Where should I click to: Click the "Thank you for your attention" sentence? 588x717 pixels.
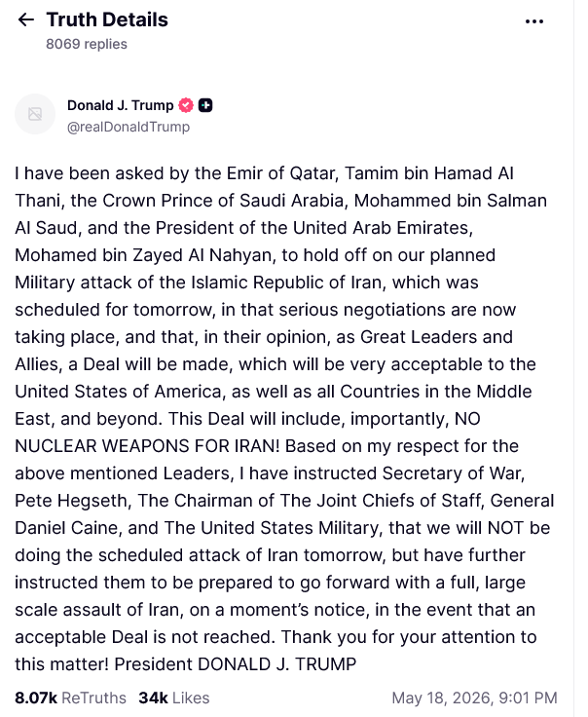396,636
